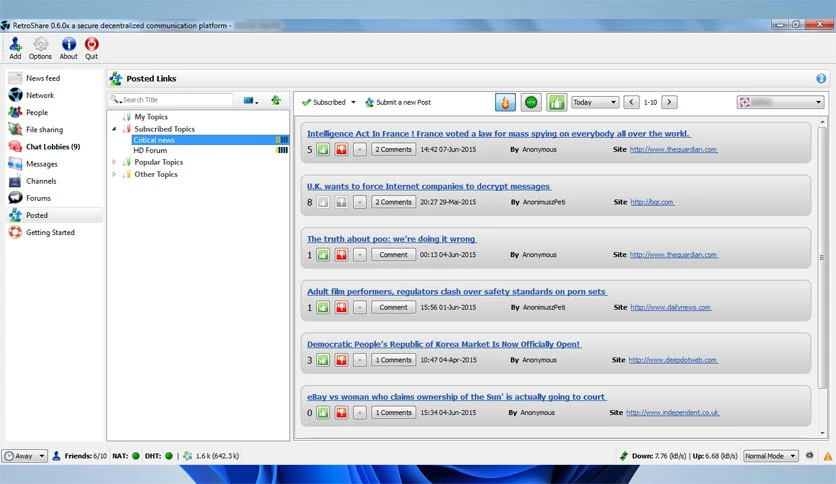This screenshot has height=484, width=836.
Task: Click the create new topic icon
Action: click(276, 100)
